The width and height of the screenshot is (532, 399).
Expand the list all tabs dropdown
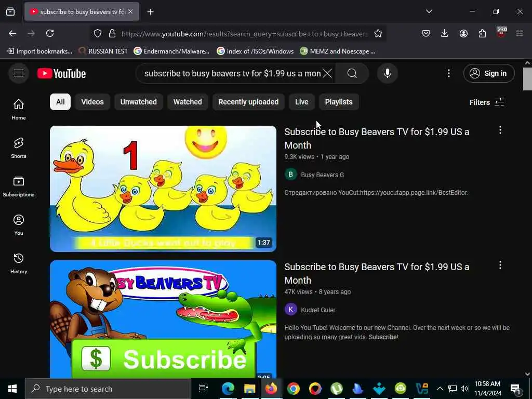tap(429, 11)
